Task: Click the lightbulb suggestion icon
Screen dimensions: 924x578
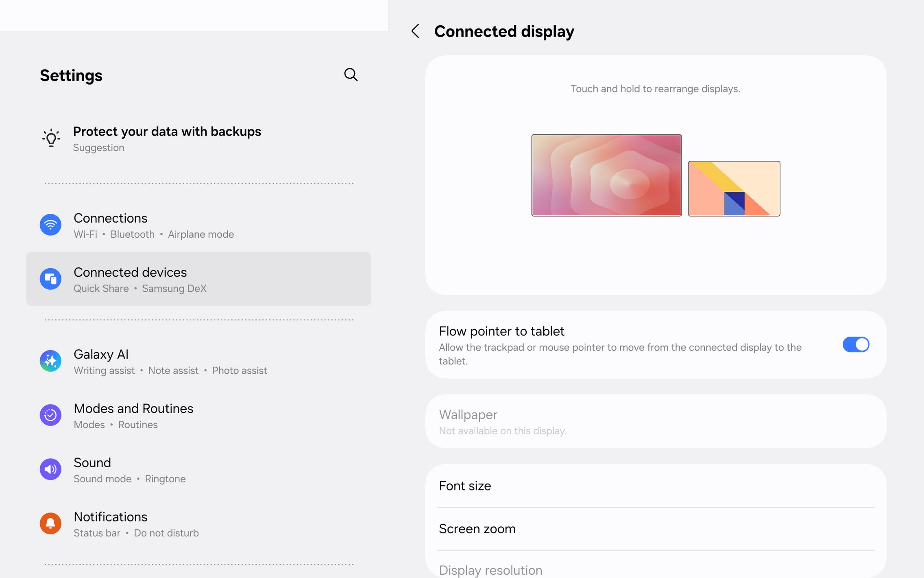Action: [x=51, y=138]
